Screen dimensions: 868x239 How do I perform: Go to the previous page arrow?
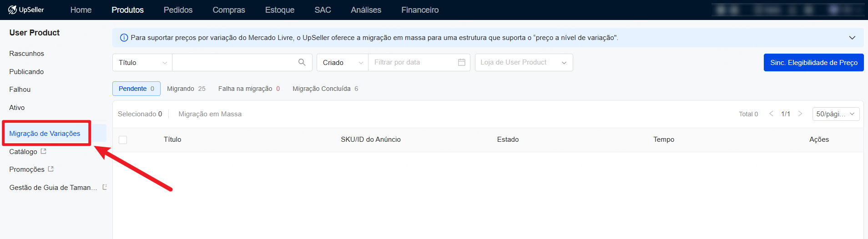click(x=771, y=114)
